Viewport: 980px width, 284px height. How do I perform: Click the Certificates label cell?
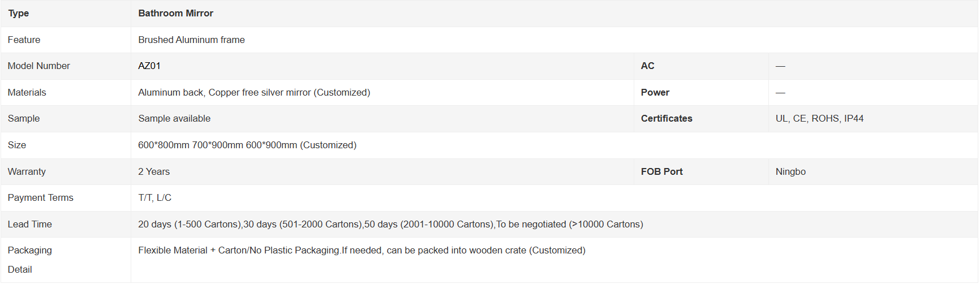[700, 119]
